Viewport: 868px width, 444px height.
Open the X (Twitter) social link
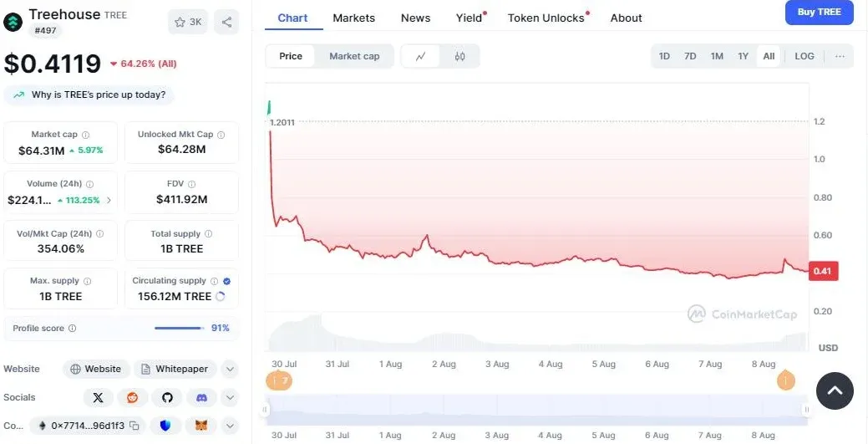(98, 397)
